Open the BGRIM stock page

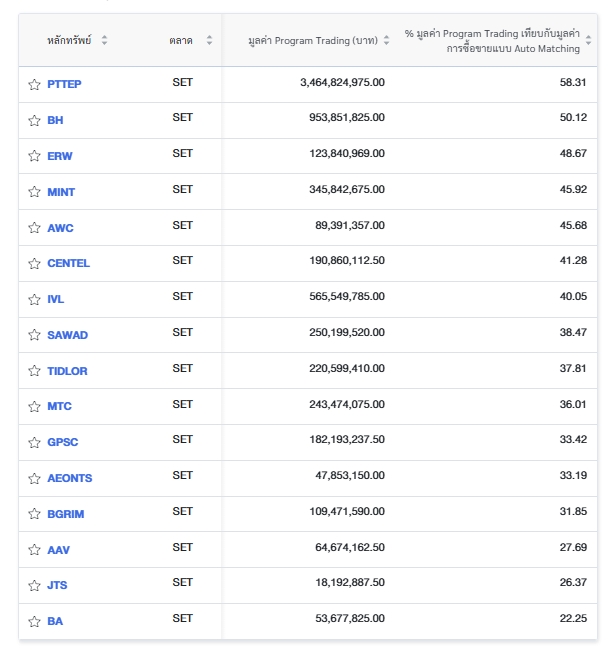pyautogui.click(x=68, y=514)
